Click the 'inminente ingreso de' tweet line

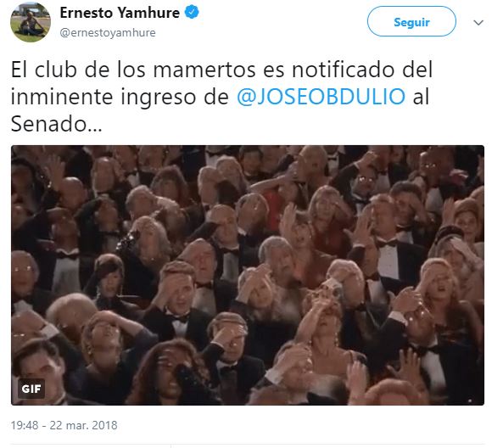point(120,96)
